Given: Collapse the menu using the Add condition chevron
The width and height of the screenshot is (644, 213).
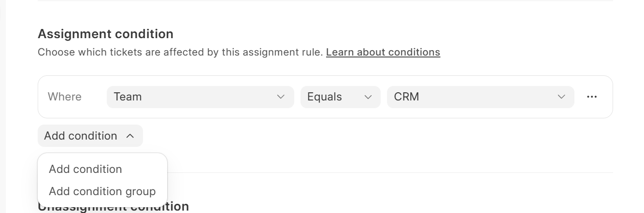Looking at the screenshot, I should 130,136.
